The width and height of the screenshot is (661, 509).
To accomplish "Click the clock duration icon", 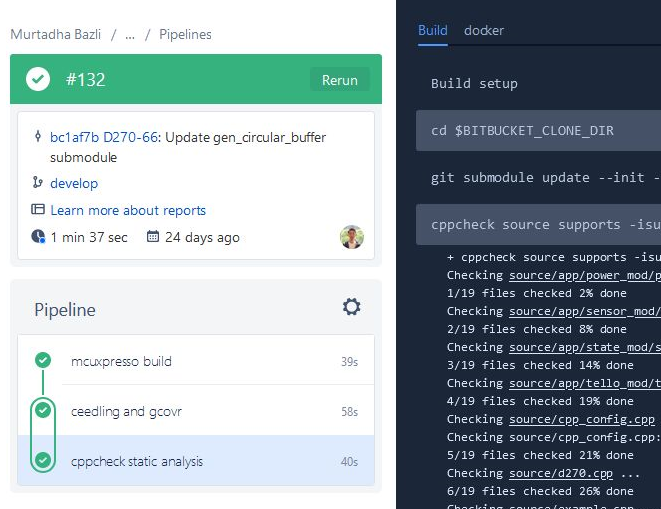I will 38,236.
